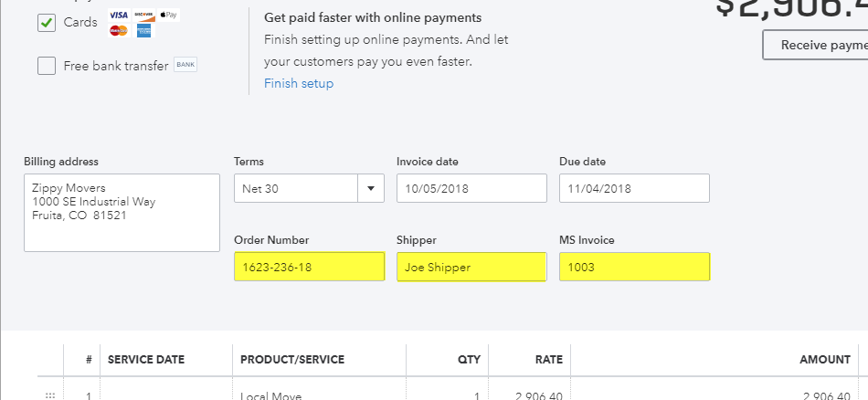Click the Apple Pay logo icon

point(168,16)
